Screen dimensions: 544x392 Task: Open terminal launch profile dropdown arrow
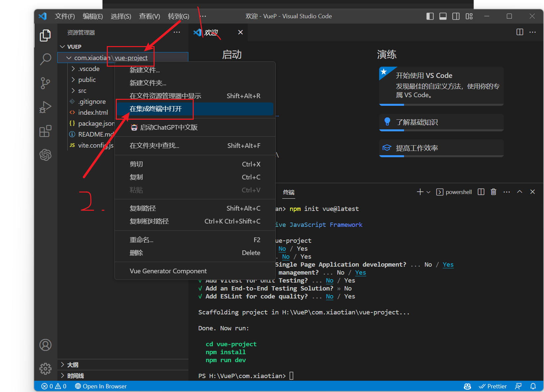click(x=428, y=192)
